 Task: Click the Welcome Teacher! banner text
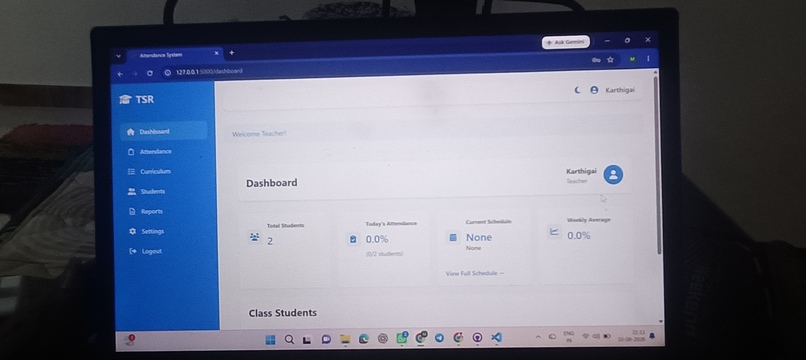coord(259,134)
